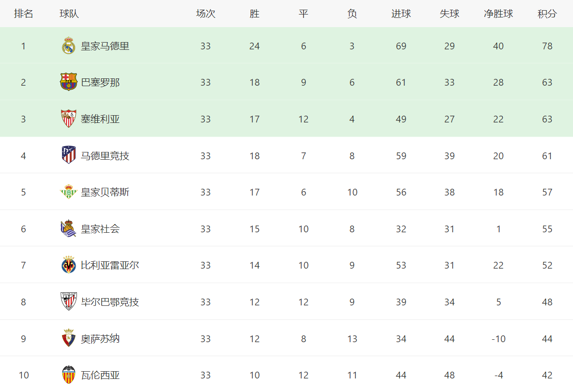573x392 pixels.
Task: Click the 瓦伦西亚 team name
Action: click(x=100, y=375)
